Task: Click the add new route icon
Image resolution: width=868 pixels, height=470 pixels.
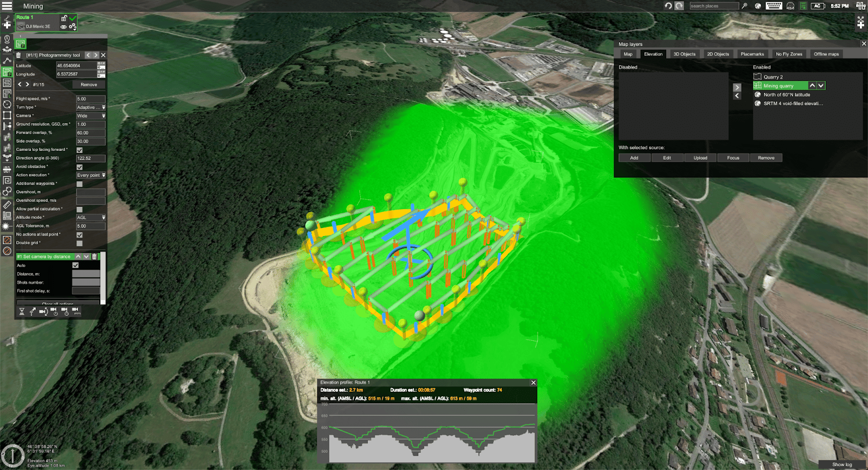Action: tap(7, 22)
